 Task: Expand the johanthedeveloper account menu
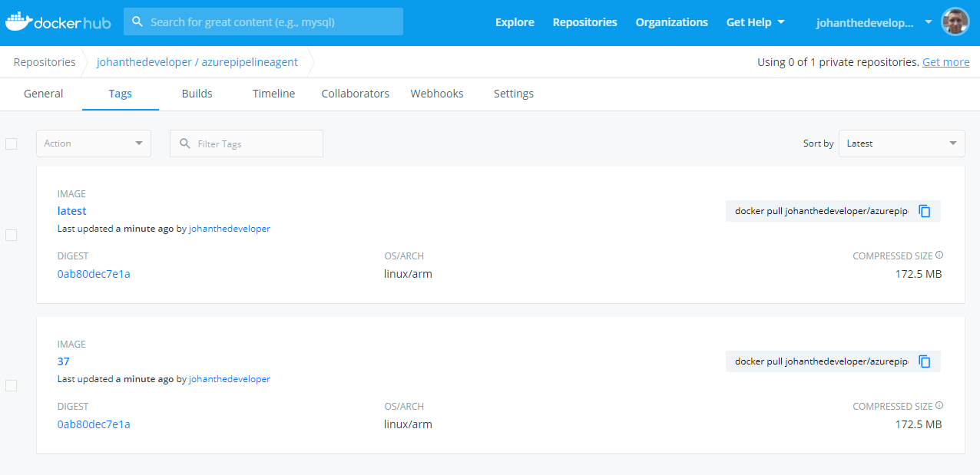(x=874, y=22)
